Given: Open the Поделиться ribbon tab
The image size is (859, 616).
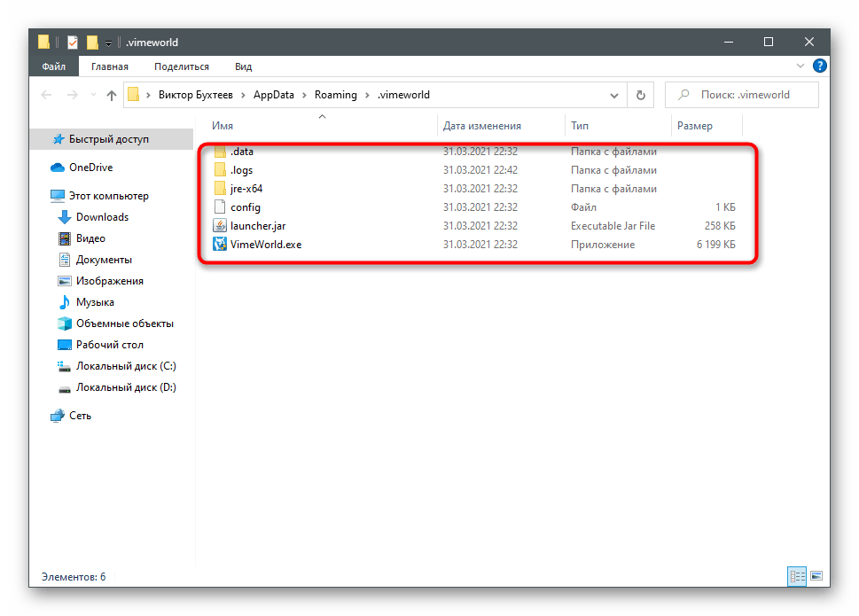Looking at the screenshot, I should pyautogui.click(x=182, y=66).
